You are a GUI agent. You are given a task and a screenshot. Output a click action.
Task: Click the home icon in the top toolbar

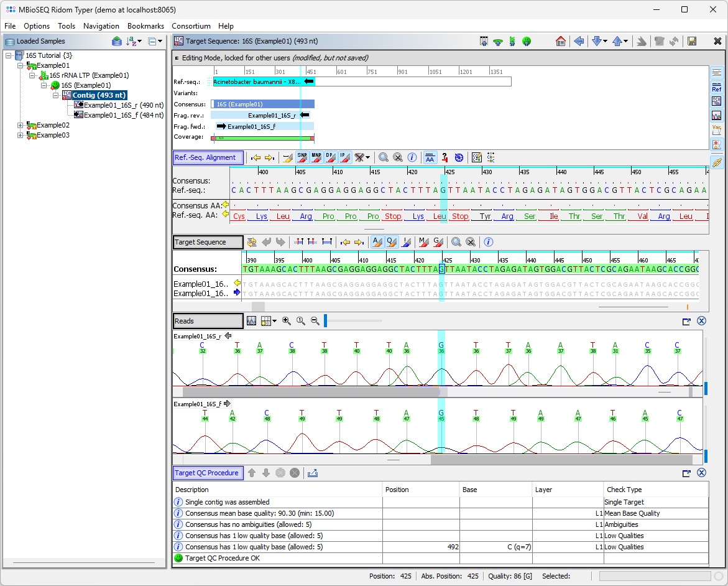tap(560, 41)
